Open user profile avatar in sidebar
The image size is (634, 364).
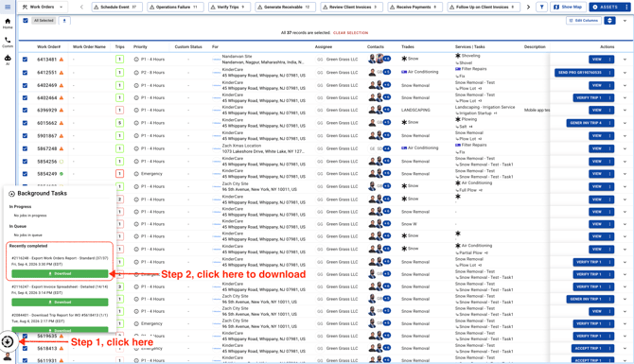click(8, 356)
